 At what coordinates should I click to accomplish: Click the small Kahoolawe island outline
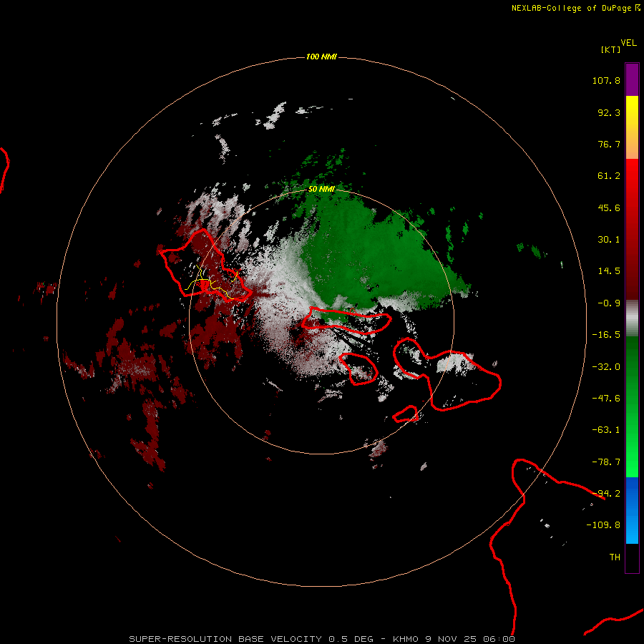(x=406, y=414)
